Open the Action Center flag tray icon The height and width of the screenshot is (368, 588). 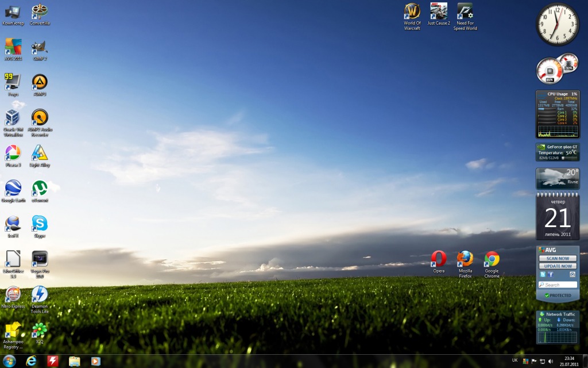[x=534, y=361]
